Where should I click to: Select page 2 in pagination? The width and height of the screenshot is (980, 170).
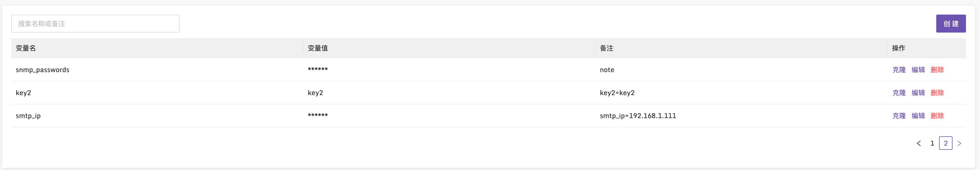click(x=946, y=143)
